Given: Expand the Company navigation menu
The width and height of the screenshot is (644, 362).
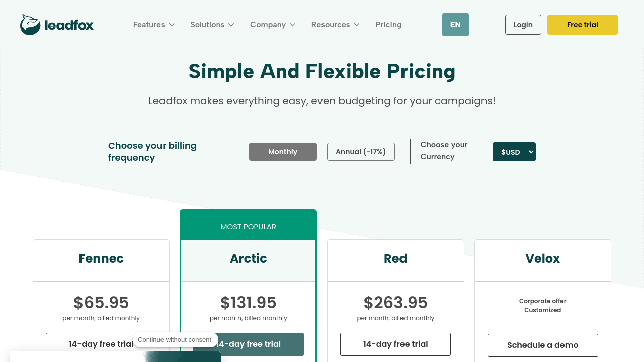Looking at the screenshot, I should click(x=272, y=25).
